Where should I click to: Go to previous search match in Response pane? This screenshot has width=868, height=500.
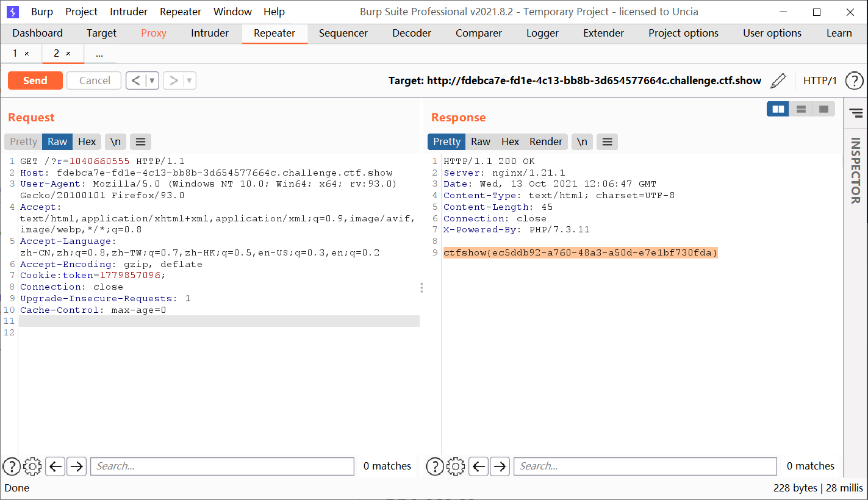479,466
